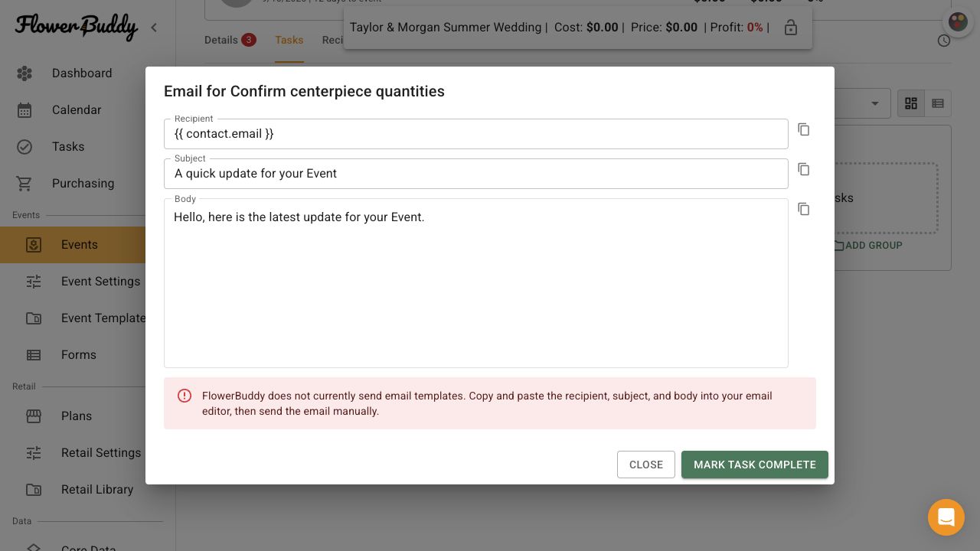Open the Details tab
The image size is (980, 551).
click(230, 40)
